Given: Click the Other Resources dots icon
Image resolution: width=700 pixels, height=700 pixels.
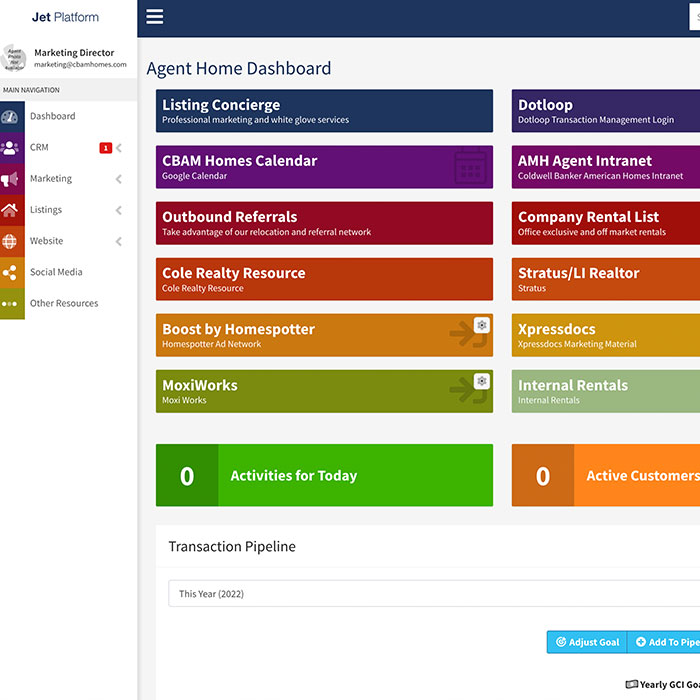Looking at the screenshot, I should tap(11, 303).
